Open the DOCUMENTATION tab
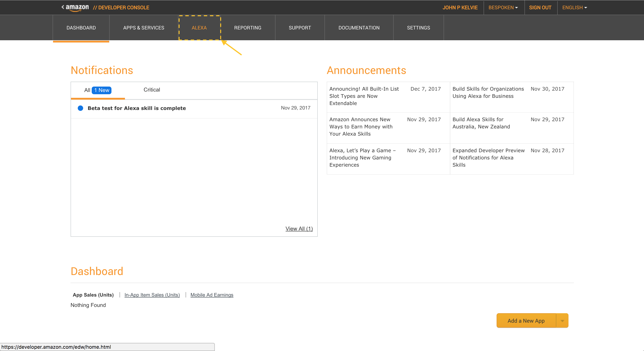 pyautogui.click(x=359, y=28)
